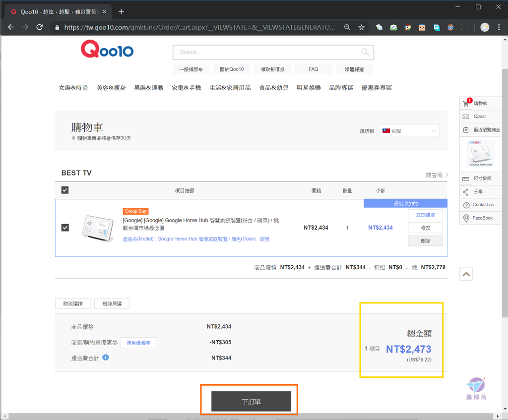Screen dimensions: 508x420
Task: Click the 一級棒尿布 quick link
Action: coord(191,69)
